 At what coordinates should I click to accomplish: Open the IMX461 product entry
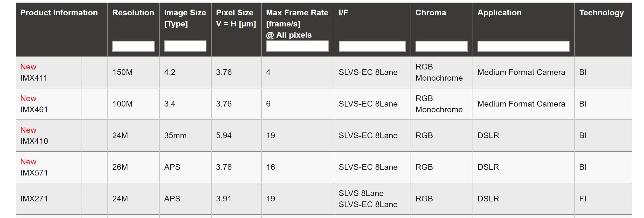(x=34, y=109)
